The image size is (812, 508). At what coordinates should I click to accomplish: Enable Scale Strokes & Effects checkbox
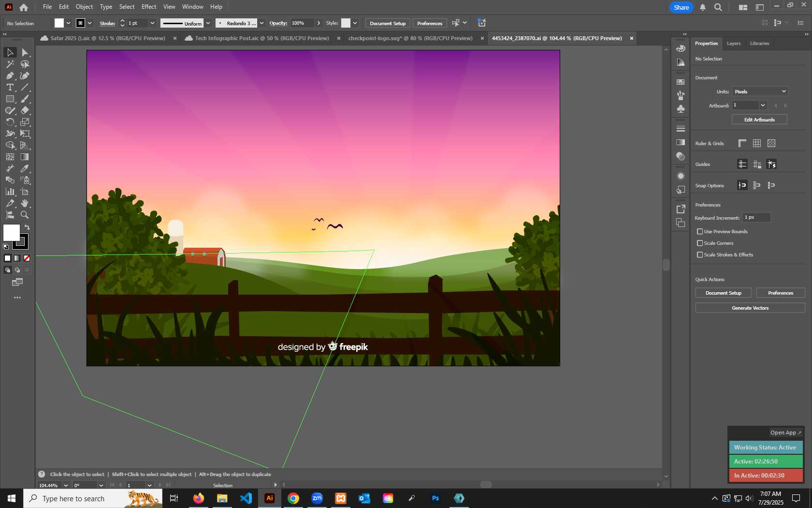700,255
